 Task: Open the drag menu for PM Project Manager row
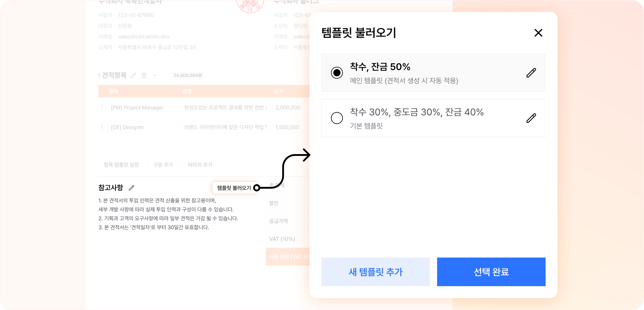point(102,107)
